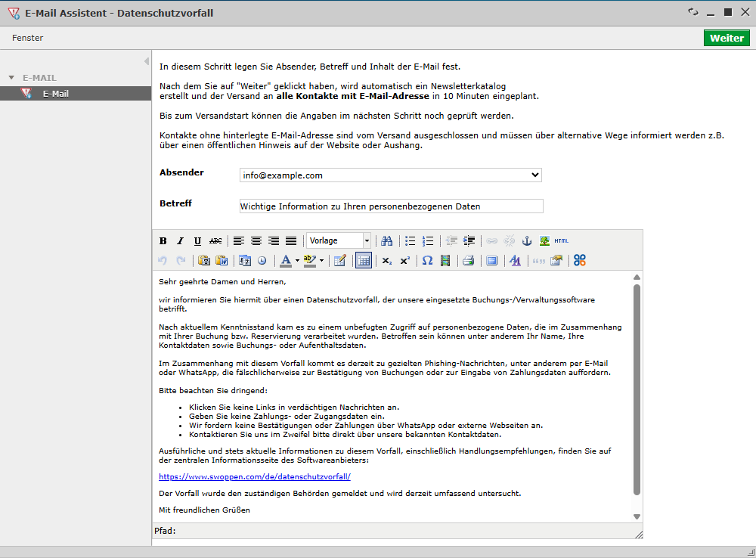
Task: Open HTML source code view
Action: click(x=561, y=241)
